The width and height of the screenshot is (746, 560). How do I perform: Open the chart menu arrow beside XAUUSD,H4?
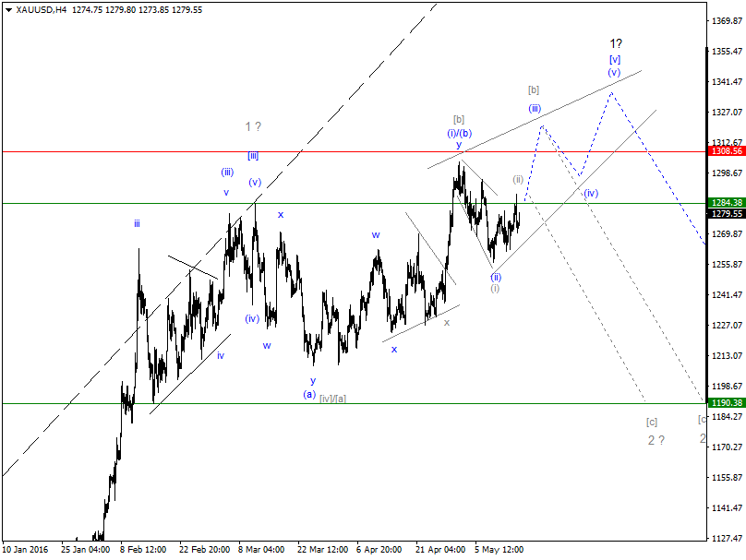click(8, 9)
